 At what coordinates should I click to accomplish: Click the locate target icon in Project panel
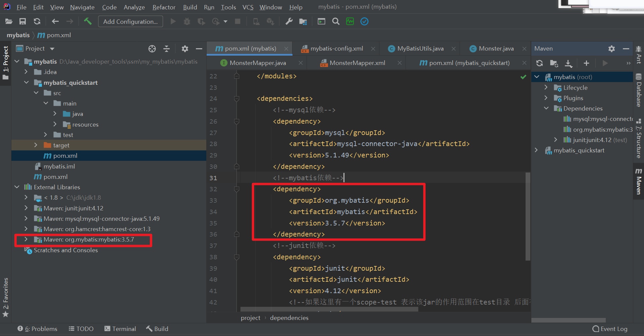point(152,49)
